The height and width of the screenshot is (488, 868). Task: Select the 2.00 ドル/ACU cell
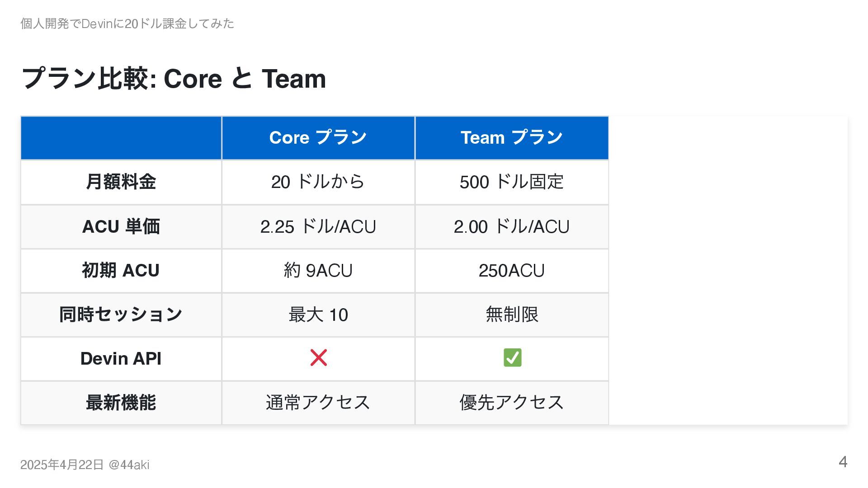pos(512,226)
